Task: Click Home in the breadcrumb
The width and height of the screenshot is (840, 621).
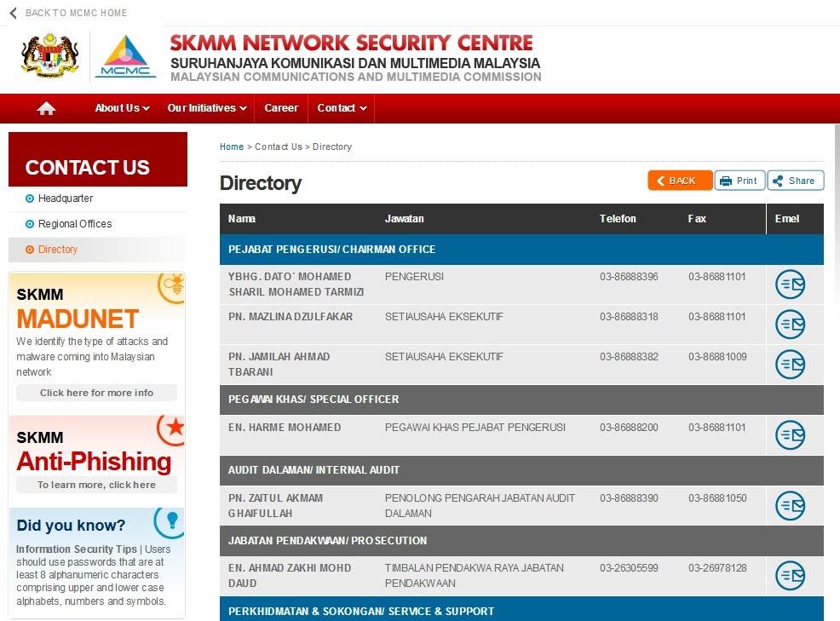Action: pos(232,147)
